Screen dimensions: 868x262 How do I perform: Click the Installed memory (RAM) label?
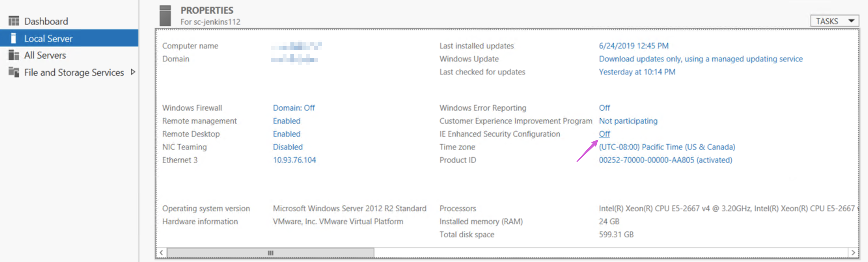(x=481, y=222)
